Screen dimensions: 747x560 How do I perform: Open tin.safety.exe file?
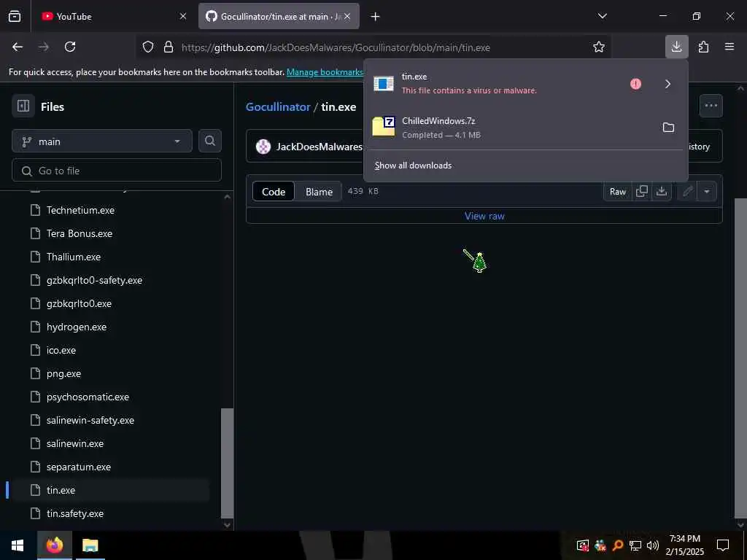pyautogui.click(x=75, y=513)
